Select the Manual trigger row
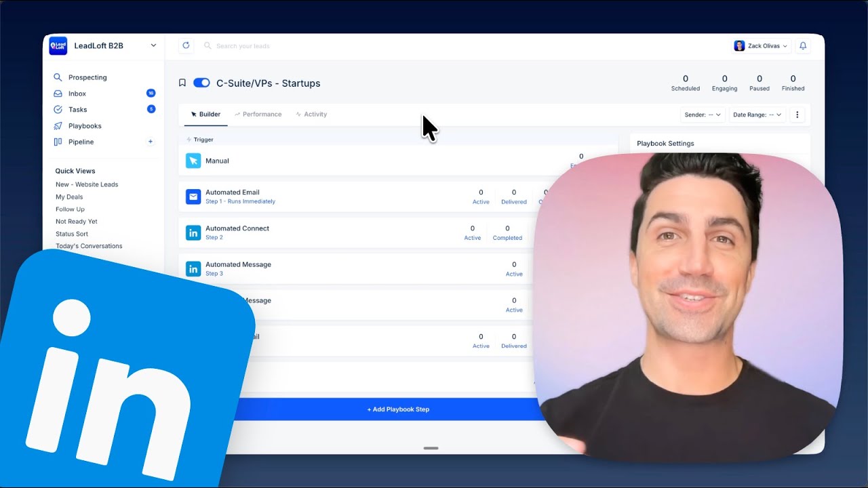Screen dimensions: 868x488 pyautogui.click(x=398, y=161)
